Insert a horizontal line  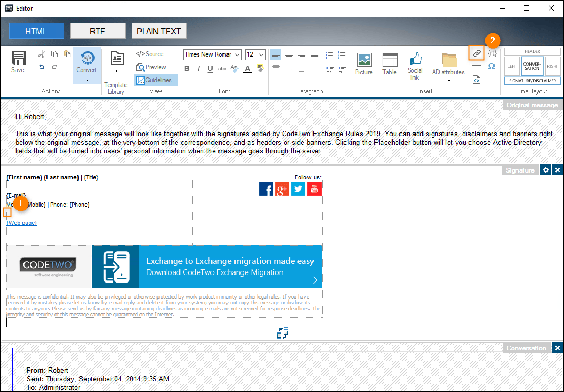[x=476, y=66]
